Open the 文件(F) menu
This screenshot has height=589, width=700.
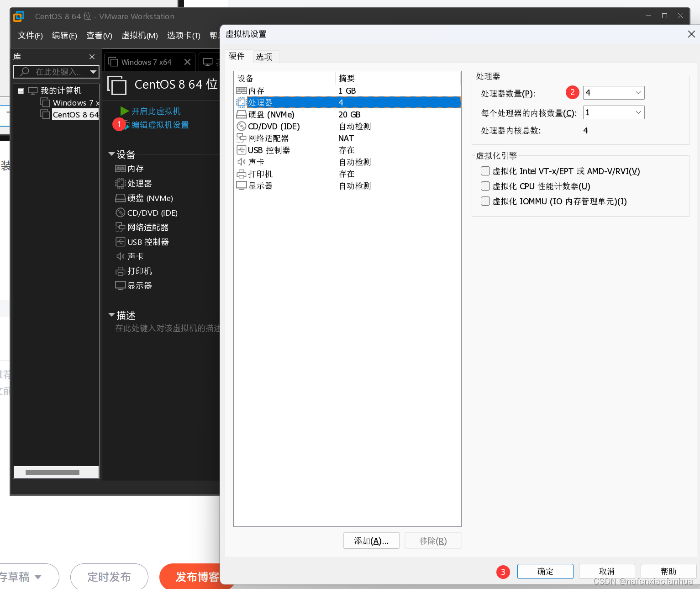pyautogui.click(x=30, y=36)
